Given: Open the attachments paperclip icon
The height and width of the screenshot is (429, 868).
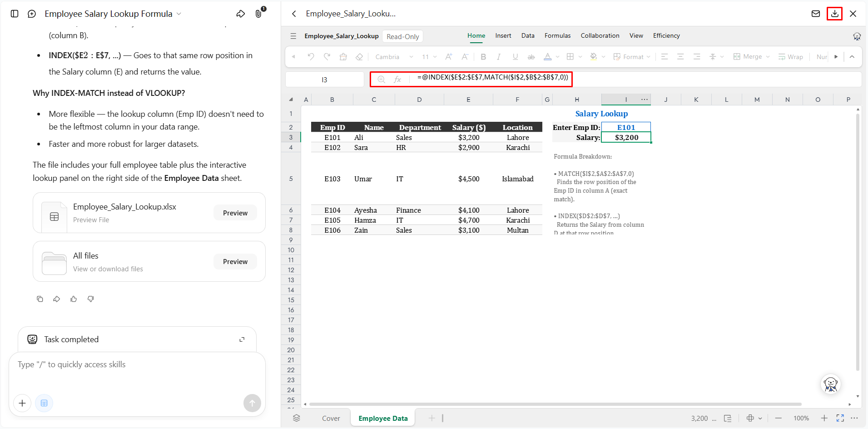Looking at the screenshot, I should point(258,14).
